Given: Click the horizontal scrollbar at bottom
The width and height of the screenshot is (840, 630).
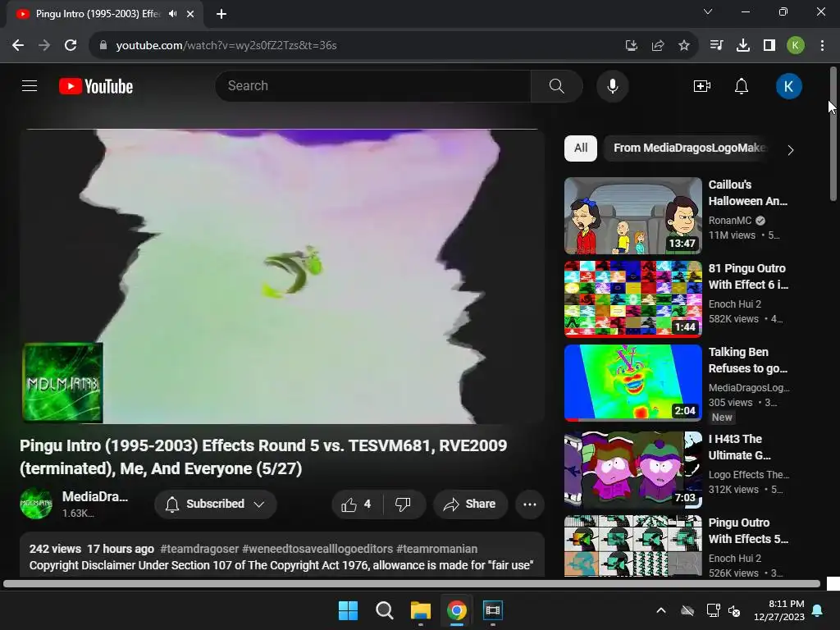Looking at the screenshot, I should click(412, 584).
